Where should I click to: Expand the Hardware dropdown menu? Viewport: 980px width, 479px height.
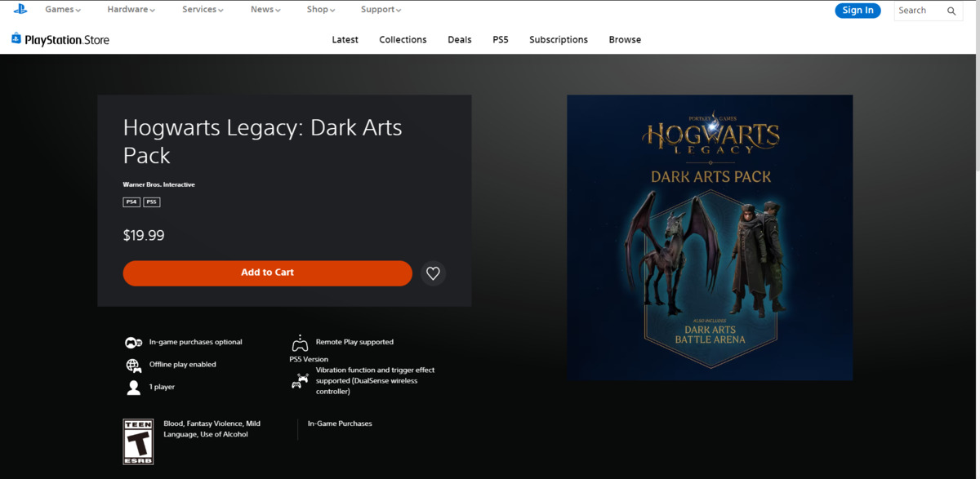point(131,10)
